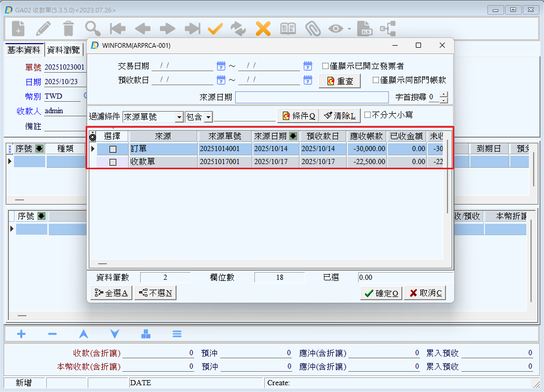Viewport: 544px width, 392px height.
Task: Open calendar picker for 交易日期 start date
Action: [x=221, y=66]
